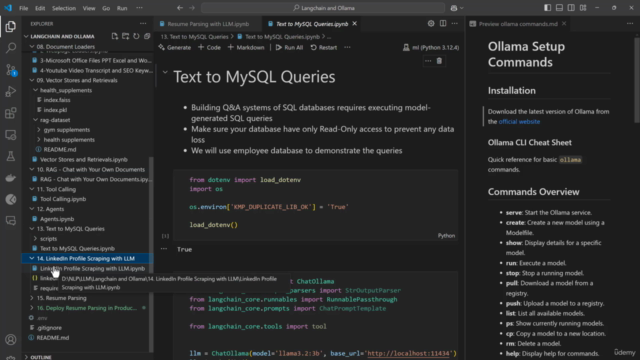Customize the editor layout

click(x=583, y=8)
